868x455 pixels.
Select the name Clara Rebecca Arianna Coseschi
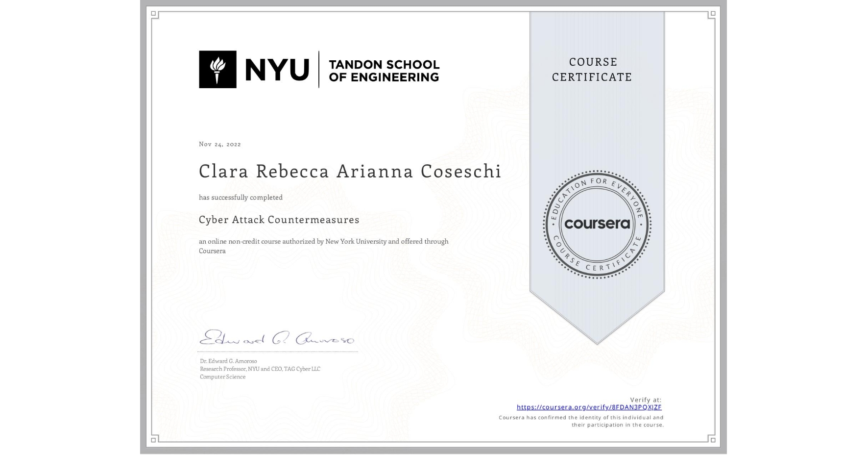click(x=350, y=171)
